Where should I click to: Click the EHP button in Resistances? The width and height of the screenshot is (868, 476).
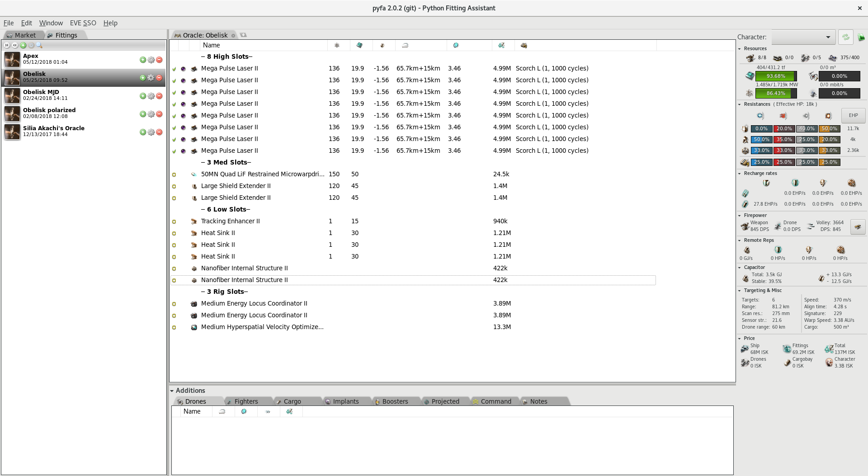click(853, 115)
